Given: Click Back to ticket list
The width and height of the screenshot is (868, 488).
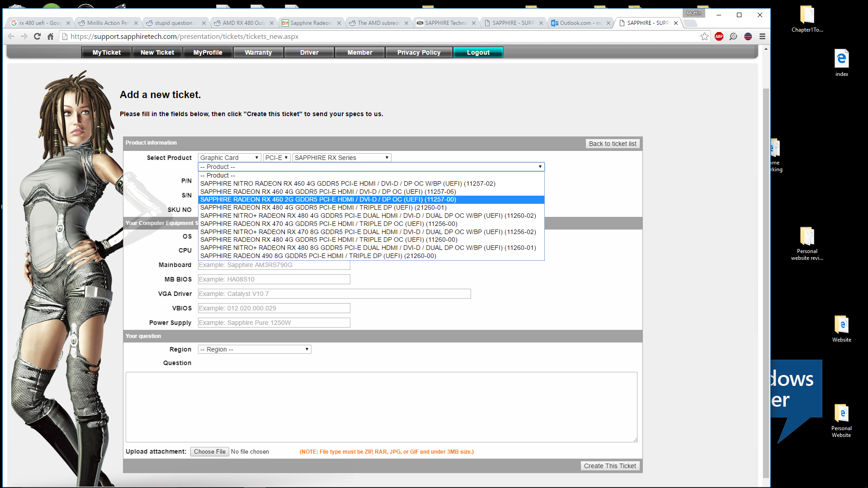Looking at the screenshot, I should coord(613,144).
